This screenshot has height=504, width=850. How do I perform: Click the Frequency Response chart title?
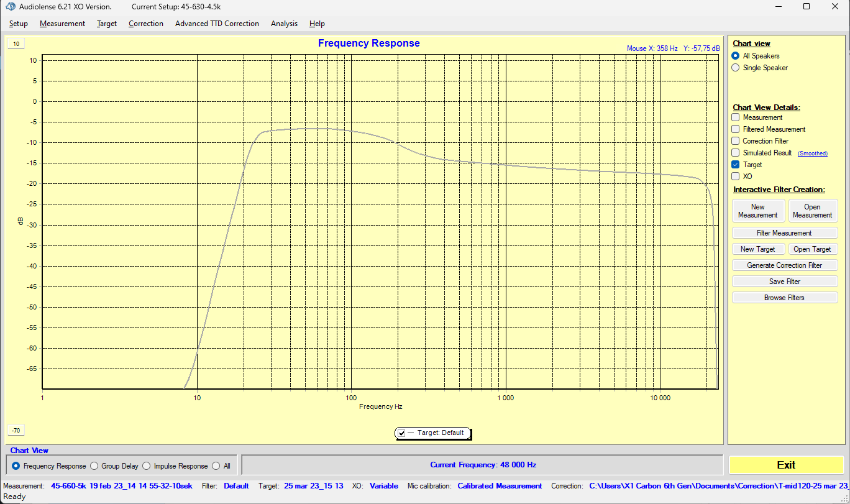[369, 44]
